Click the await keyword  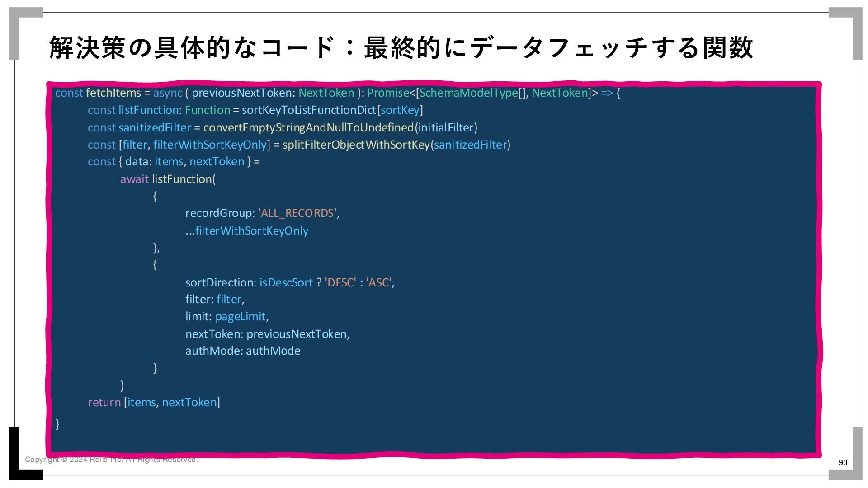(x=134, y=179)
